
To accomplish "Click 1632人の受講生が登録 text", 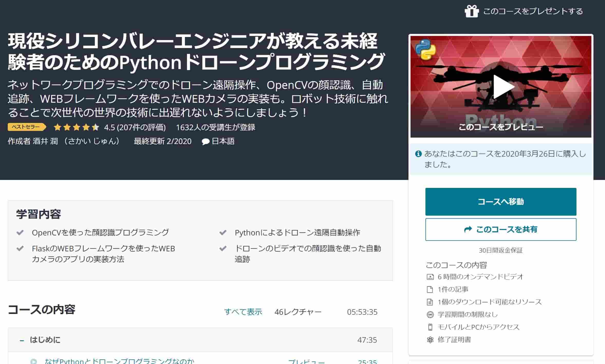I will (216, 127).
